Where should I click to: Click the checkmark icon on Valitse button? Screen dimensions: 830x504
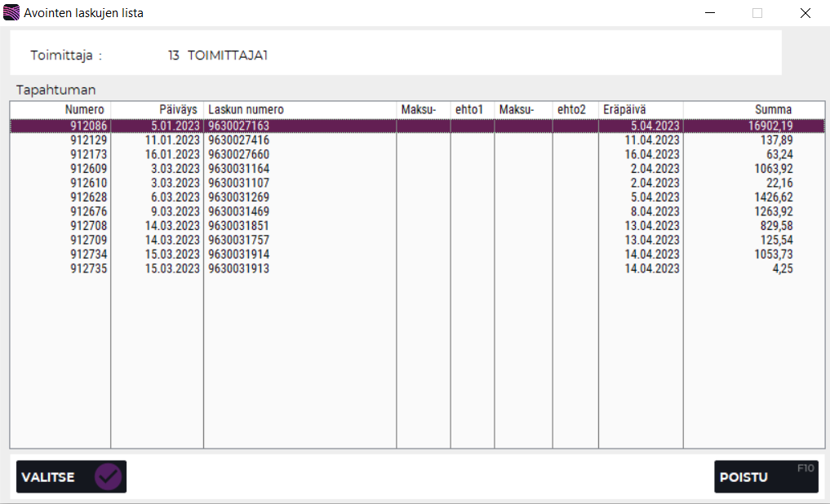[x=108, y=477]
